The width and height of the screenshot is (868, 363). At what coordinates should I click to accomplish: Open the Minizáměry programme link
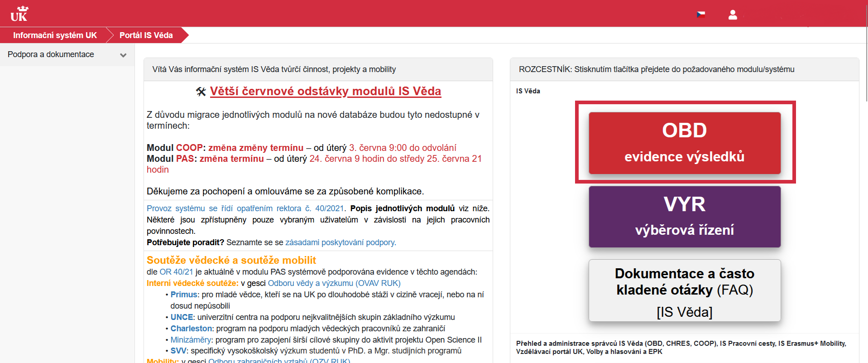point(191,340)
